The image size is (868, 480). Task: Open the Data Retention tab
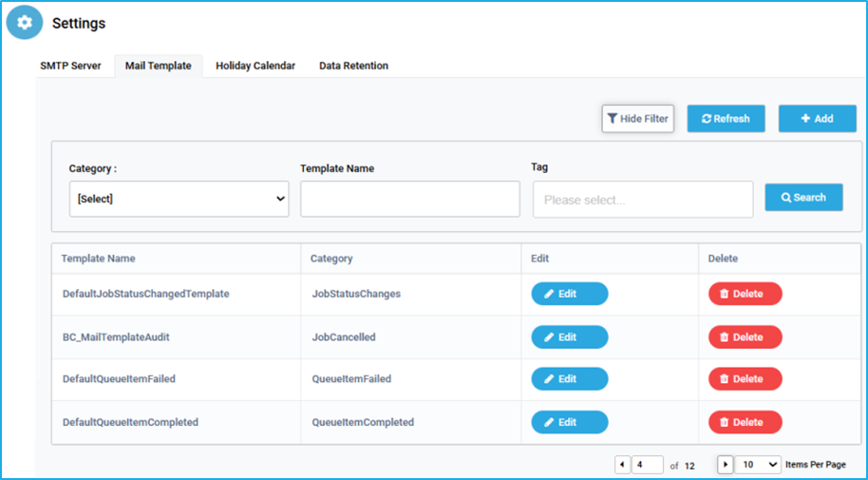(353, 66)
